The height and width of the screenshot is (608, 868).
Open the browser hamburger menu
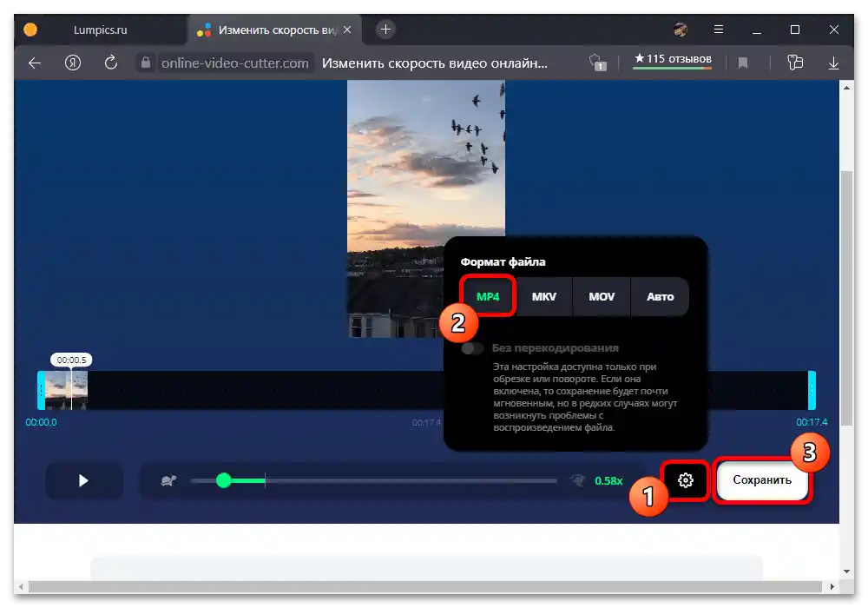coord(719,30)
